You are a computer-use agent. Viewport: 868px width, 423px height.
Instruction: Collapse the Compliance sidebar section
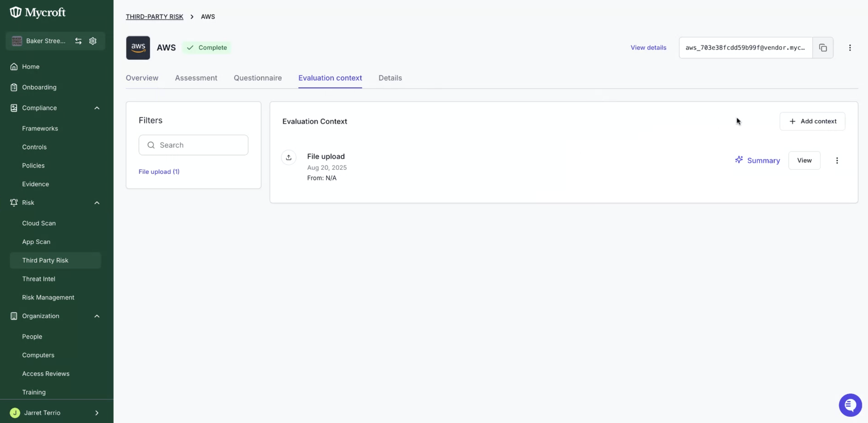(97, 108)
